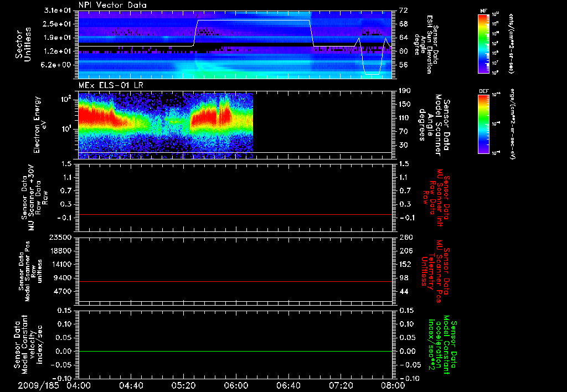Click the red "MU Scanner Pos Telemetry" title
567x392 pixels.
(x=436, y=271)
